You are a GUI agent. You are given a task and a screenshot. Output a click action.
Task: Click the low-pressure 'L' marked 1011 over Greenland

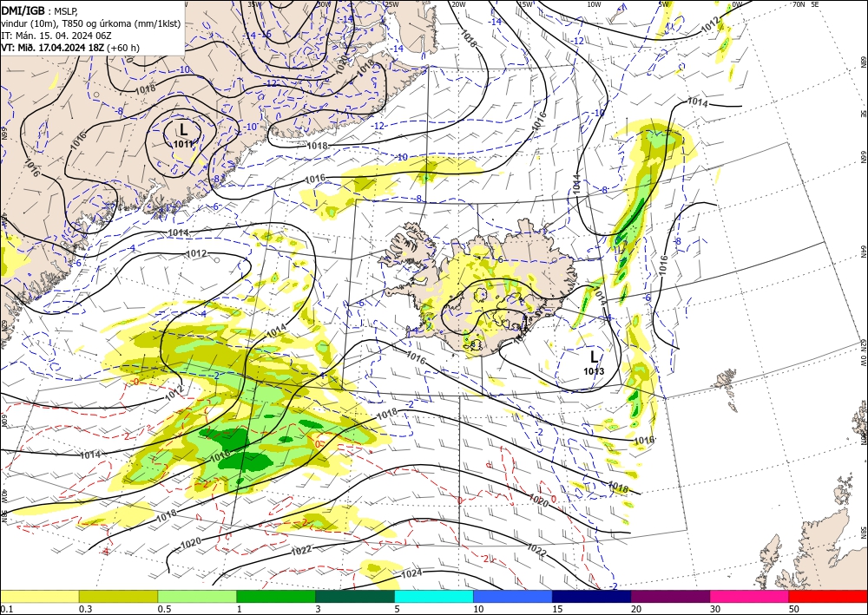[x=183, y=130]
